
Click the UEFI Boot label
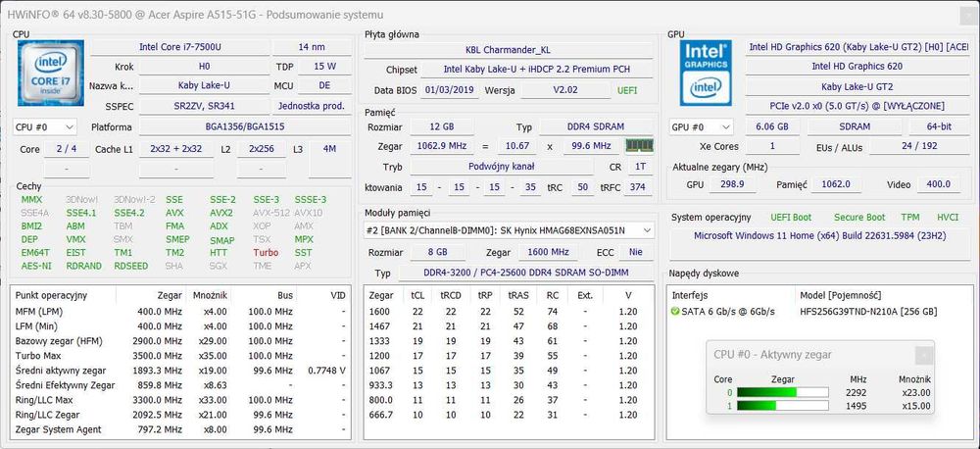coord(791,218)
